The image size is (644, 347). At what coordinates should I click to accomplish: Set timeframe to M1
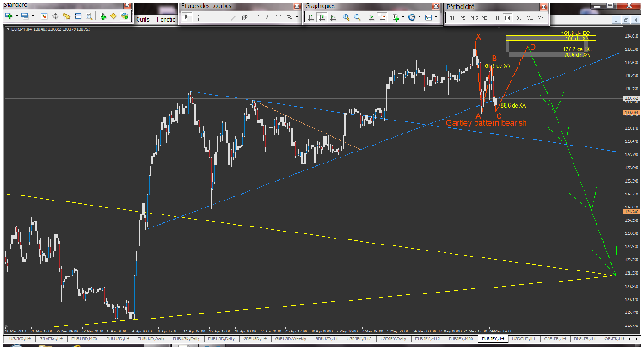coord(451,18)
